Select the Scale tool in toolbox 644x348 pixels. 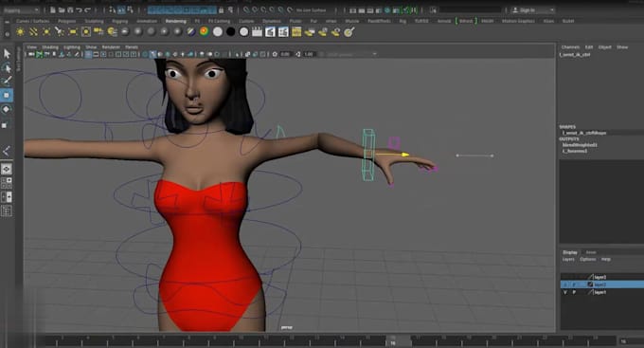pyautogui.click(x=6, y=124)
